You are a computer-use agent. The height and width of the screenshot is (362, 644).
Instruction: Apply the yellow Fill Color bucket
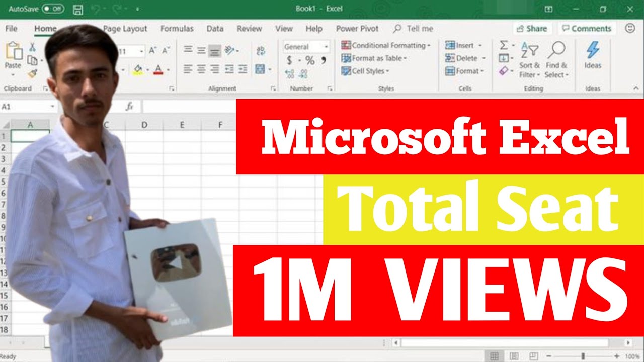[x=138, y=69]
